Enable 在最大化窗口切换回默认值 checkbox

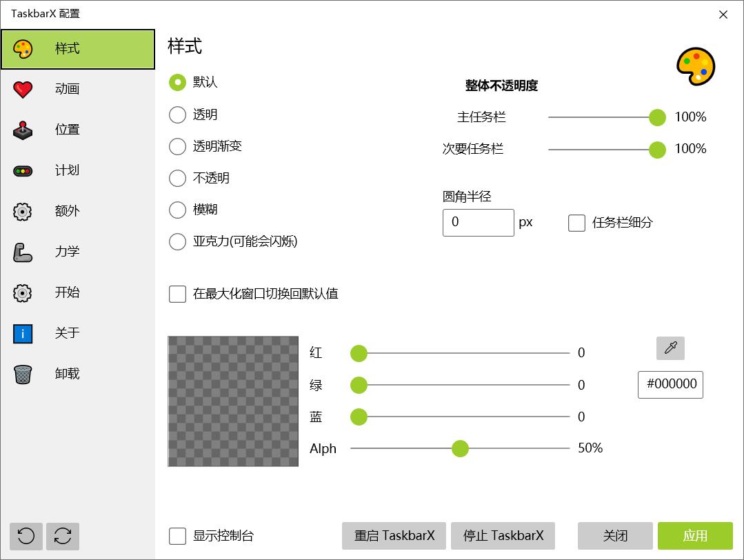coord(177,294)
